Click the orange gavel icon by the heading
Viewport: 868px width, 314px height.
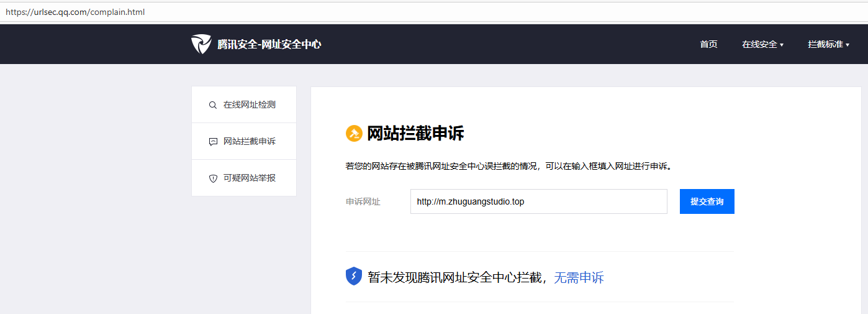(354, 133)
